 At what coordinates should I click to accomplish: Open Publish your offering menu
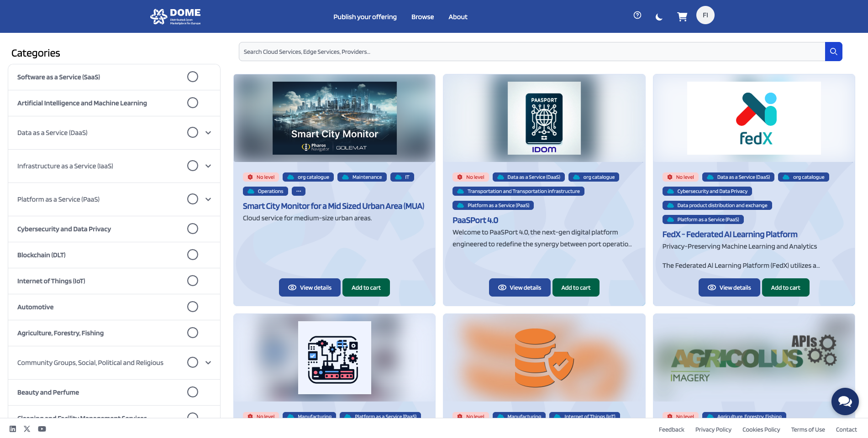365,17
